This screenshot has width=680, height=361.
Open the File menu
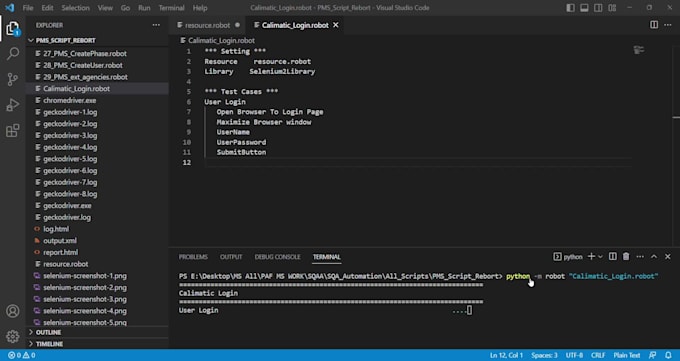[x=28, y=8]
